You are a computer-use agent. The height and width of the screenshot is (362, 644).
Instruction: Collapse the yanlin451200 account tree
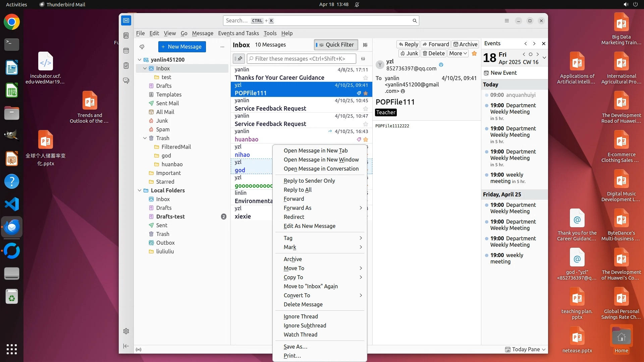point(140,60)
